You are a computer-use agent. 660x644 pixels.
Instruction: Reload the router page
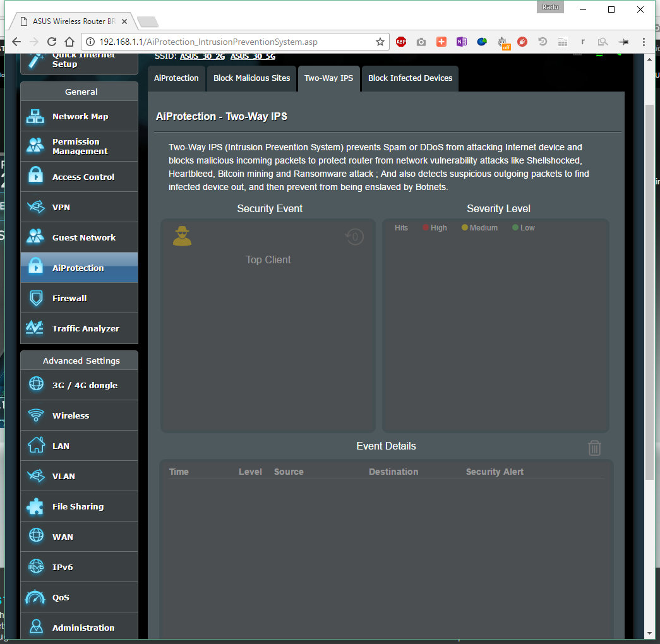pyautogui.click(x=52, y=42)
